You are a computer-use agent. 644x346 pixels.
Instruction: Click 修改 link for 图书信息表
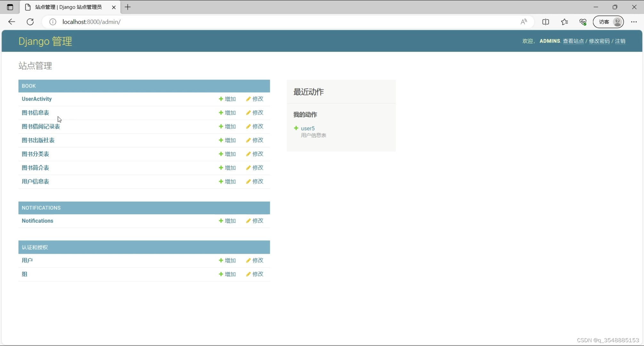(x=255, y=113)
